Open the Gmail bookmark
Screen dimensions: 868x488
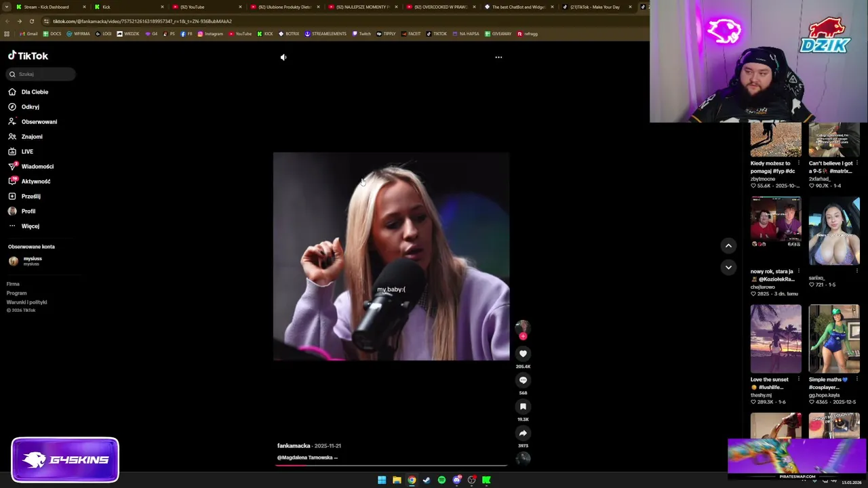click(x=28, y=34)
